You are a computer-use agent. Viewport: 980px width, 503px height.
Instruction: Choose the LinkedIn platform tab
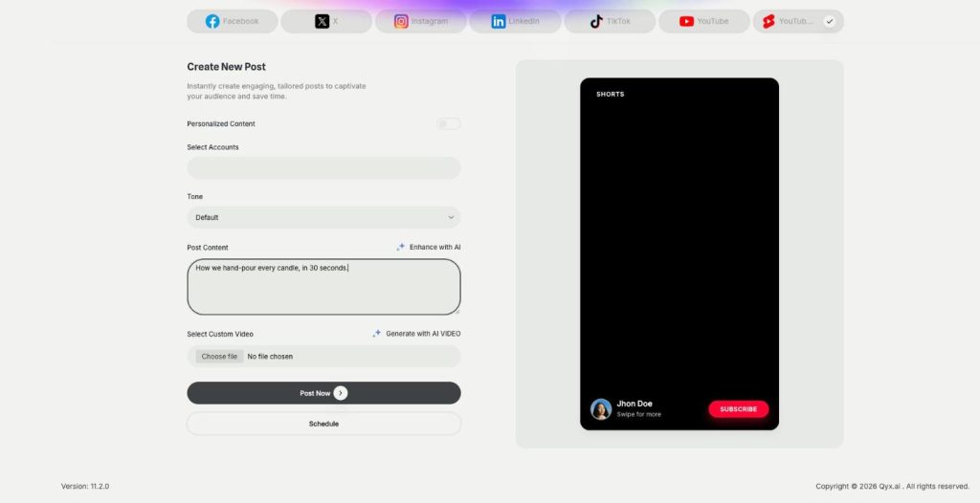click(515, 21)
